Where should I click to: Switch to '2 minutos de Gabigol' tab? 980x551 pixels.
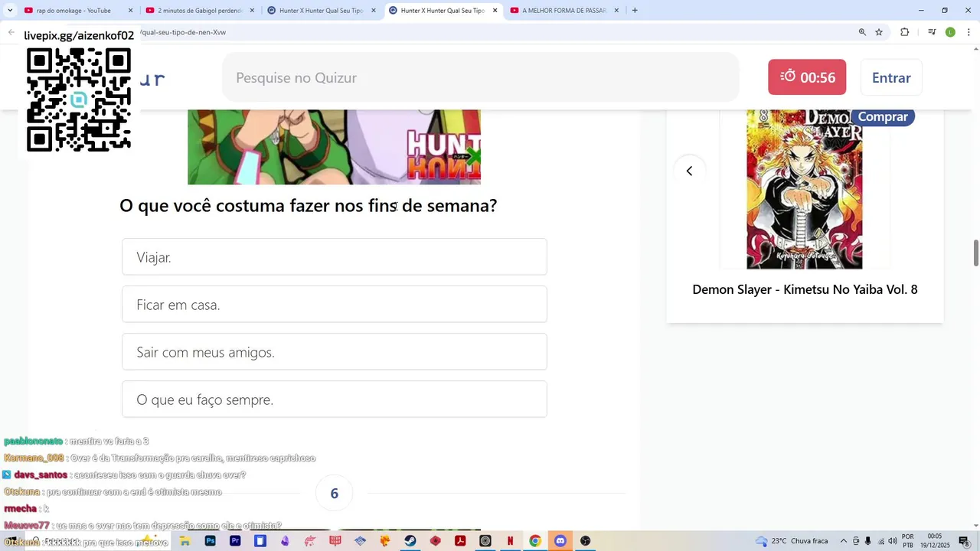[x=200, y=11]
